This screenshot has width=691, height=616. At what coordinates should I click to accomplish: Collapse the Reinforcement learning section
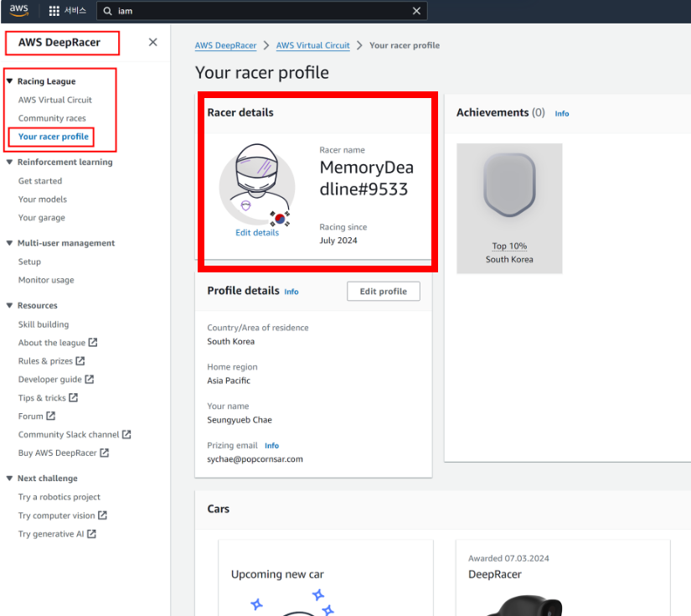[9, 162]
